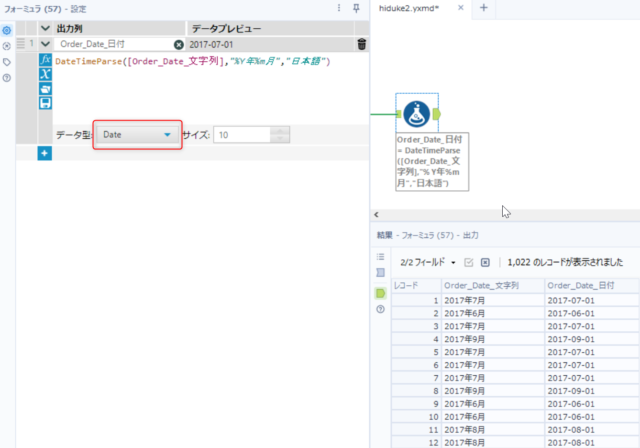Screen dimensions: 640x448
Task: Open a new workflow tab with plus
Action: click(x=484, y=8)
